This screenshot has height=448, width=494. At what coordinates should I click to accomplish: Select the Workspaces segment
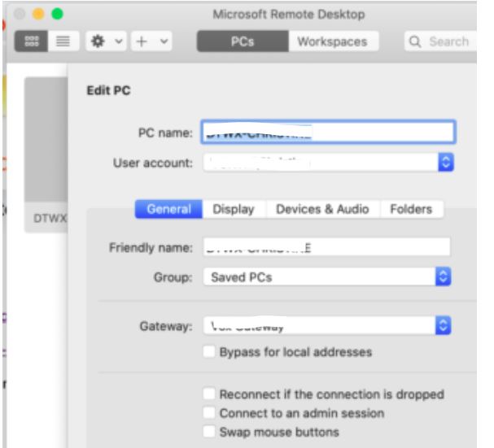tap(333, 41)
